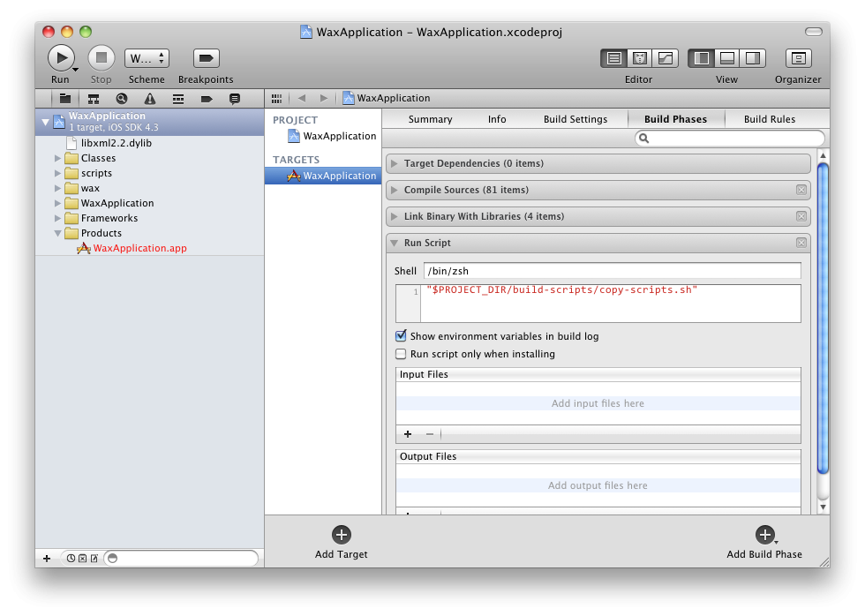The width and height of the screenshot is (865, 616).
Task: Show the Issue navigator warning icon
Action: point(149,99)
